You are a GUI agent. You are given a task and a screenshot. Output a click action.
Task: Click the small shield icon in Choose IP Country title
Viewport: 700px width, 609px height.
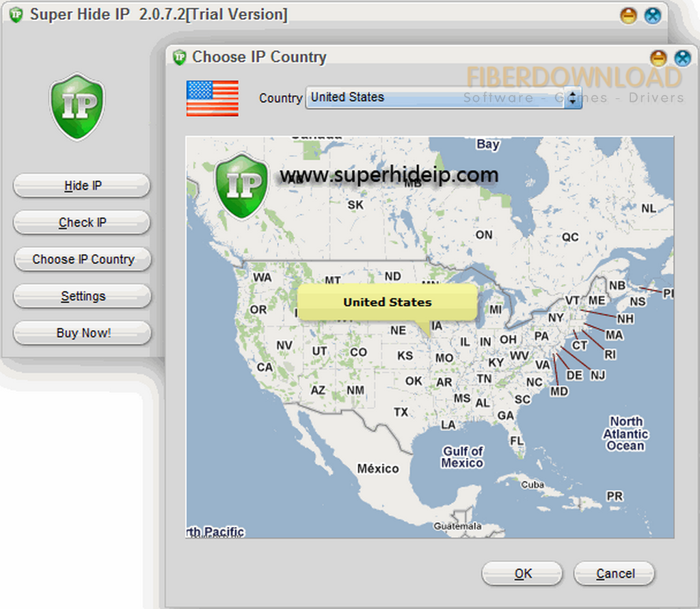pyautogui.click(x=180, y=57)
